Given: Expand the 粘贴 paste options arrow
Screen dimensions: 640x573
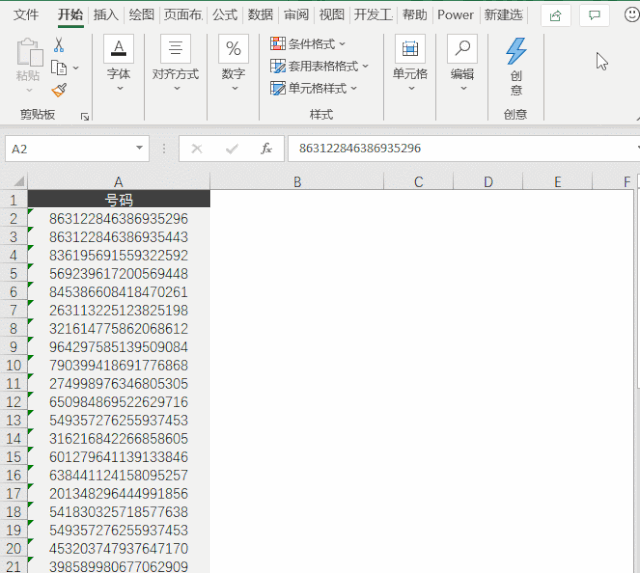Looking at the screenshot, I should [29, 90].
